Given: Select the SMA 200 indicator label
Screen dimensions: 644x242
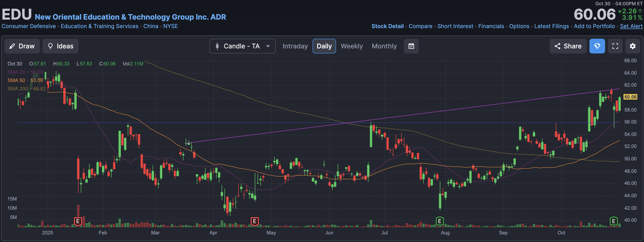Looking at the screenshot, I should (x=18, y=89).
